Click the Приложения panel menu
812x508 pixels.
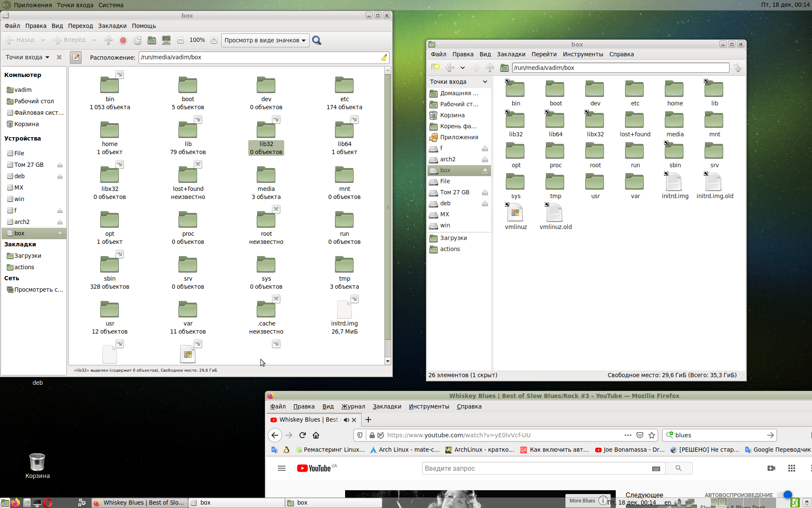click(33, 5)
